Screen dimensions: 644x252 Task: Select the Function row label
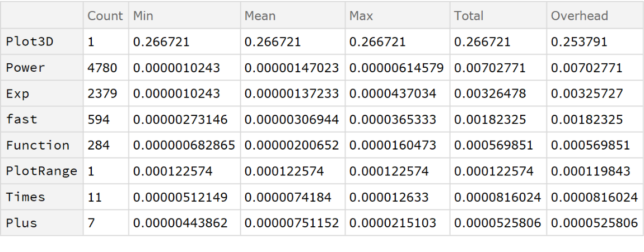pos(38,145)
